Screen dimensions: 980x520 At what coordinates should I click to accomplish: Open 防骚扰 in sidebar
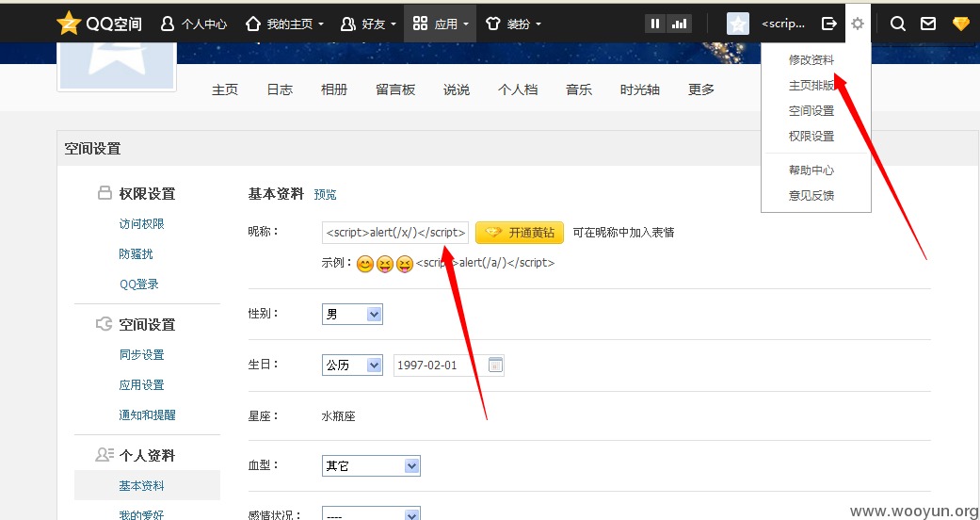(x=137, y=254)
